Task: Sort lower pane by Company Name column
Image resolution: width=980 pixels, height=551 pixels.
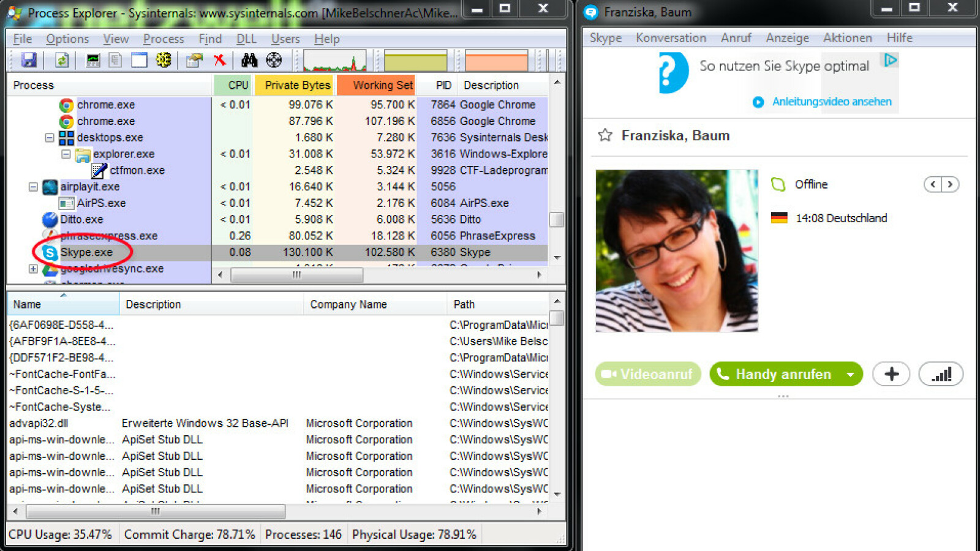Action: (375, 304)
